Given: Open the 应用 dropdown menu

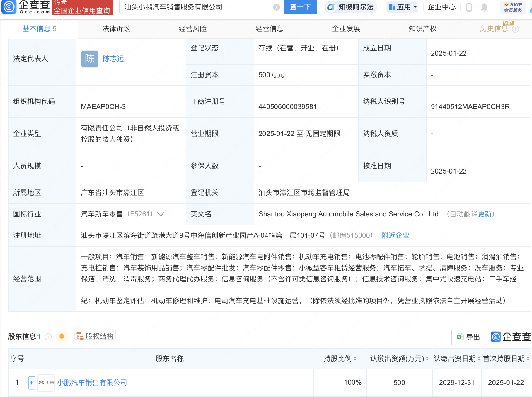Looking at the screenshot, I should coord(403,7).
